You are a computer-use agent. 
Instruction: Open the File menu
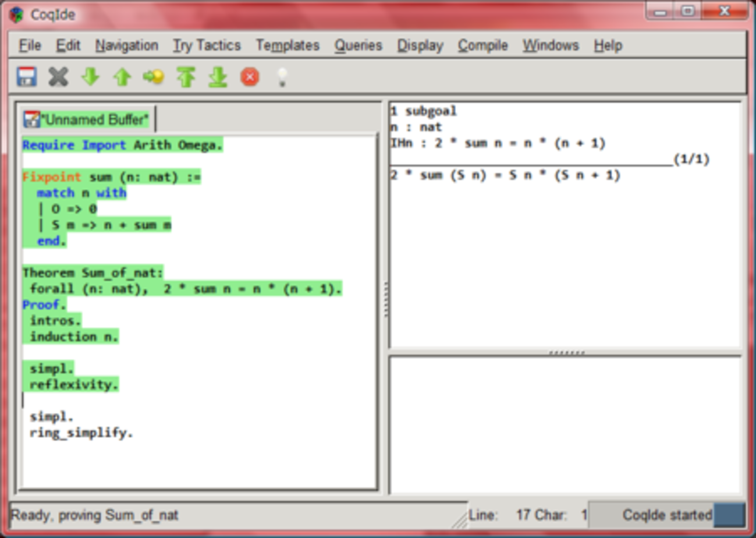[x=30, y=45]
